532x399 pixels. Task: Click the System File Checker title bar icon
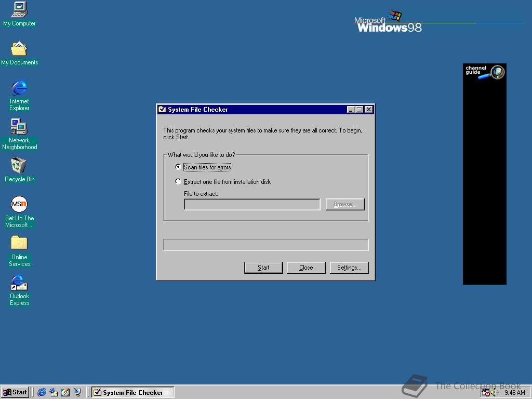click(x=162, y=109)
